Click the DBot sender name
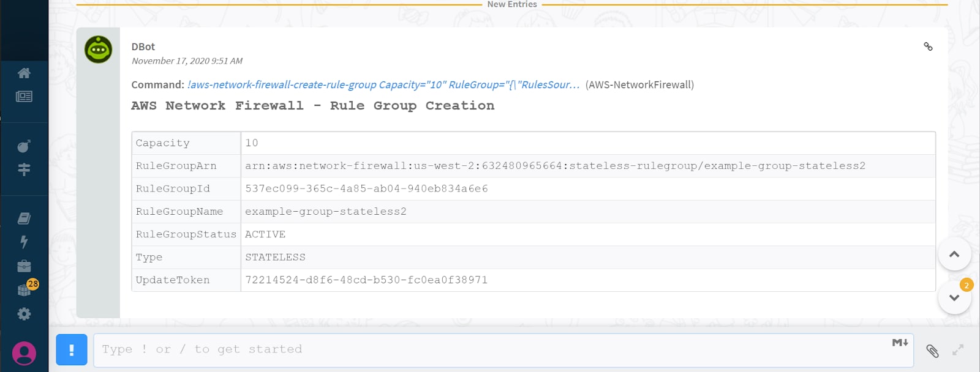The width and height of the screenshot is (980, 372). tap(143, 46)
